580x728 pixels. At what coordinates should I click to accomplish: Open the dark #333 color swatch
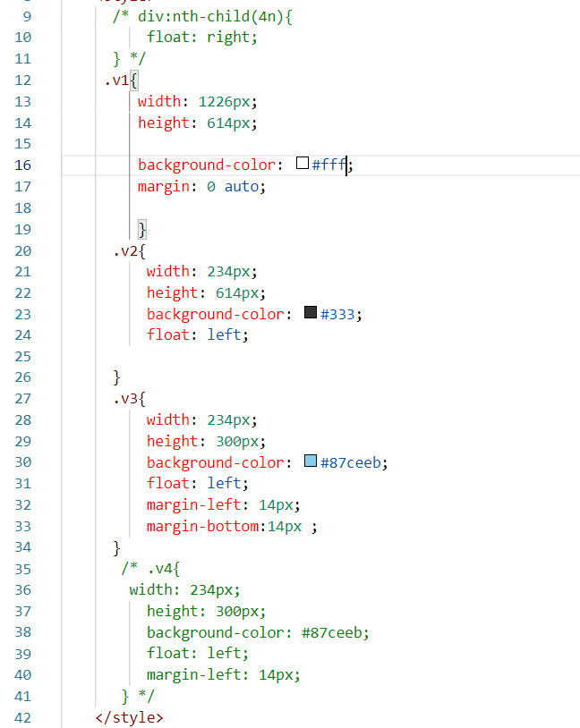coord(311,312)
